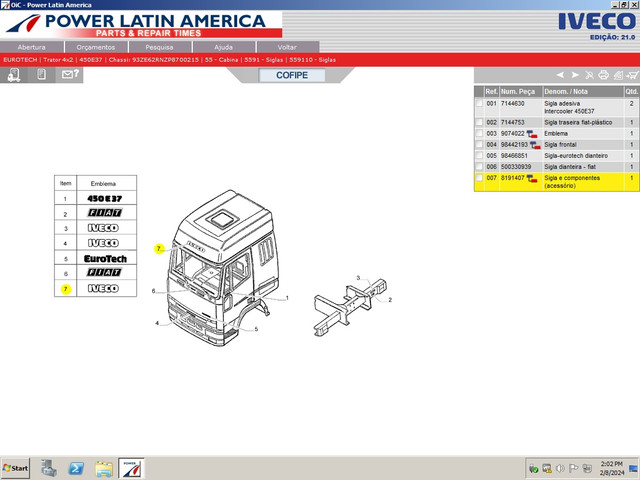Image resolution: width=640 pixels, height=480 pixels.
Task: Go to previous diagram with left arrow
Action: click(560, 75)
